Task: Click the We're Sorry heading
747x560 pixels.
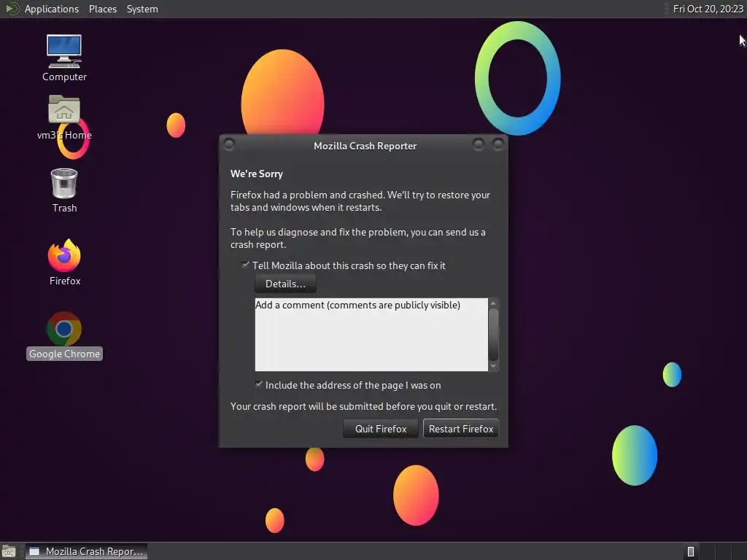Action: click(x=256, y=174)
